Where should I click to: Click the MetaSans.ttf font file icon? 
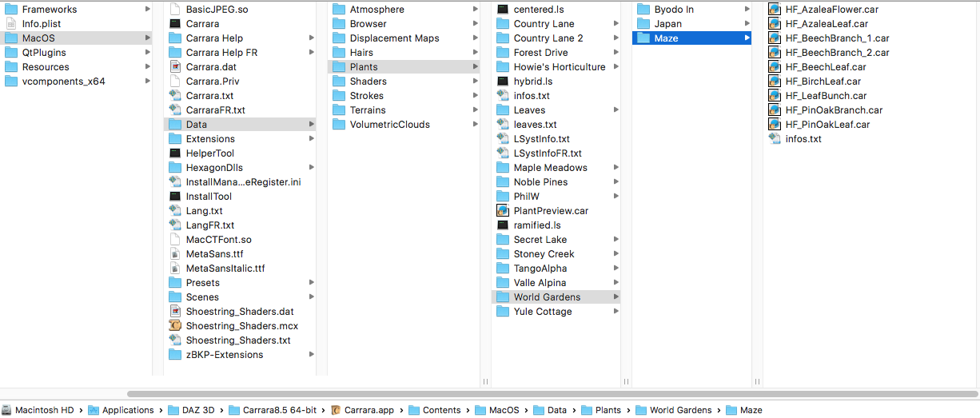(175, 254)
